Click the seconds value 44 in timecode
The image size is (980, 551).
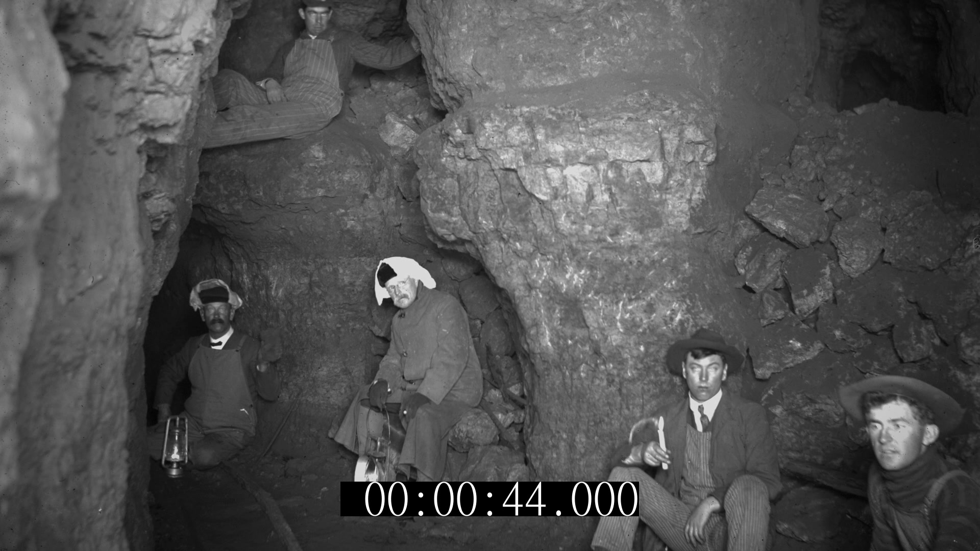point(523,498)
